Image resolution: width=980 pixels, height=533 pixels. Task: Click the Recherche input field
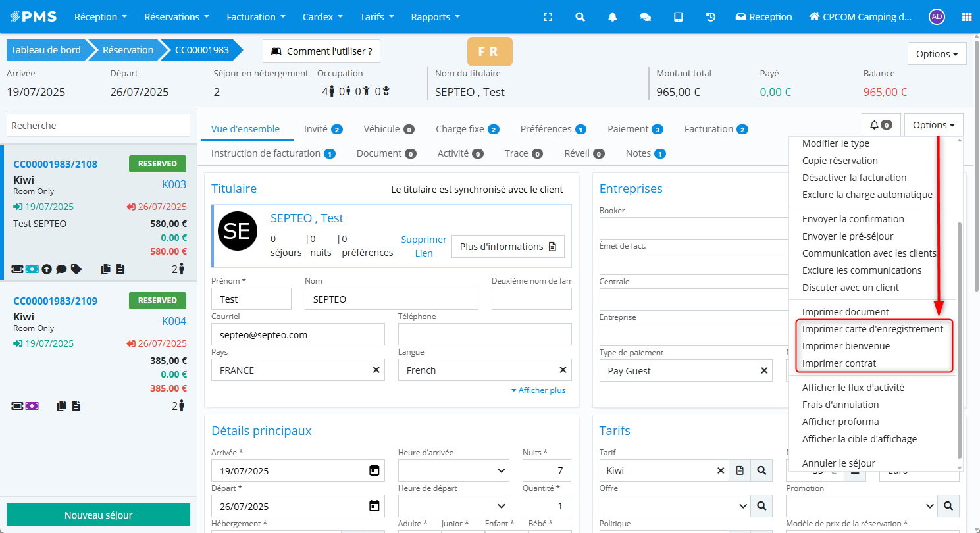click(x=98, y=126)
